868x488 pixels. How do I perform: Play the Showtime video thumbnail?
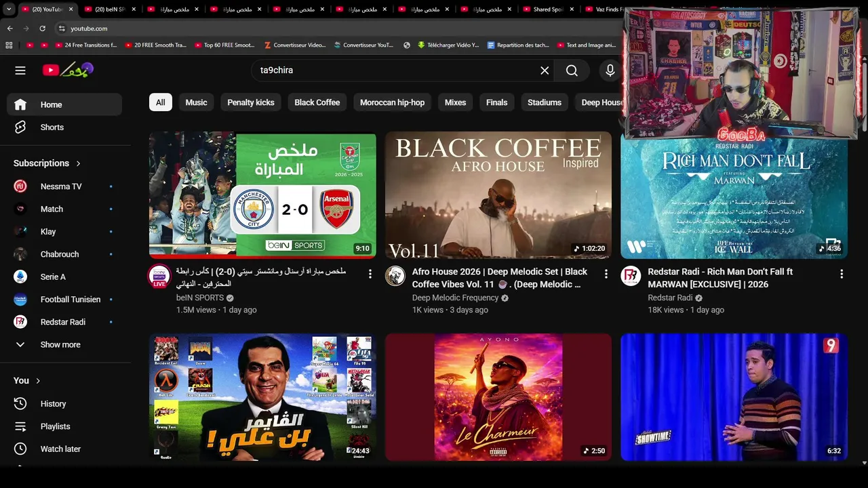point(734,397)
